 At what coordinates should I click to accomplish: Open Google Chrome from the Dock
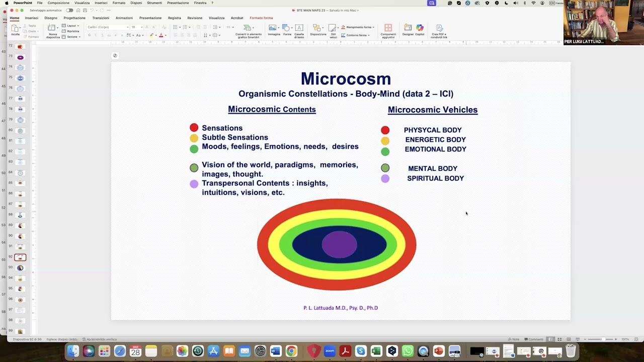point(291,351)
